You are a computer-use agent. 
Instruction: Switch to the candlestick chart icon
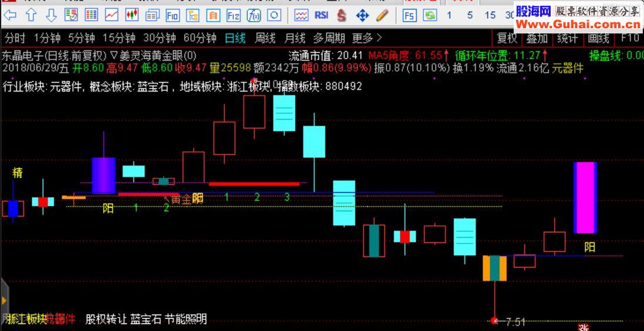[132, 16]
